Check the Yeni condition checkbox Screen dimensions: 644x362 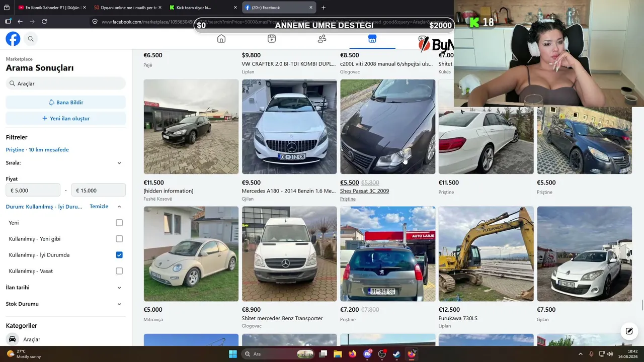click(x=119, y=223)
